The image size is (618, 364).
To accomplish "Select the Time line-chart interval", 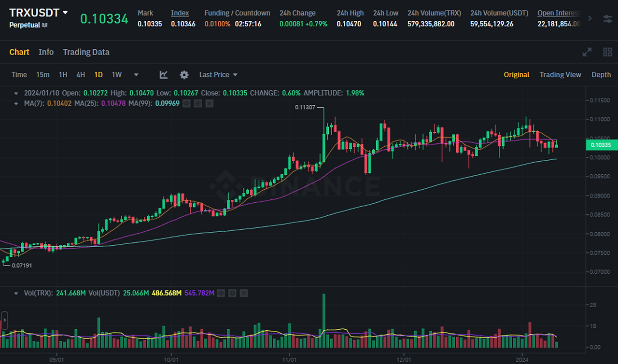I will [19, 75].
